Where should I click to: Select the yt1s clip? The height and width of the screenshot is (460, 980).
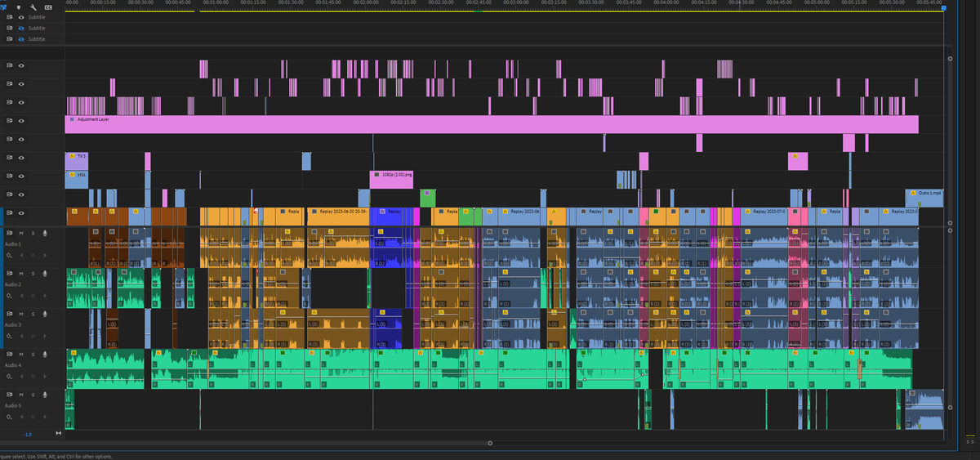pyautogui.click(x=76, y=180)
